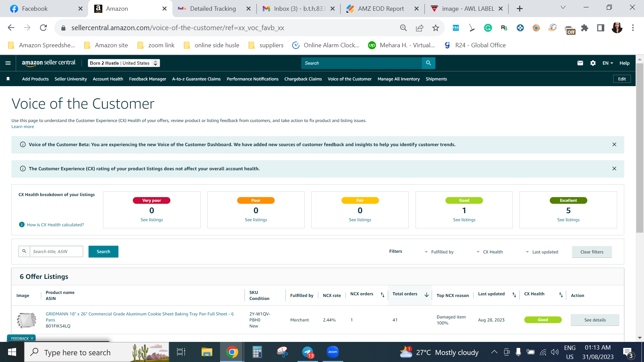Click See listings under Good
644x362 pixels.
click(464, 220)
